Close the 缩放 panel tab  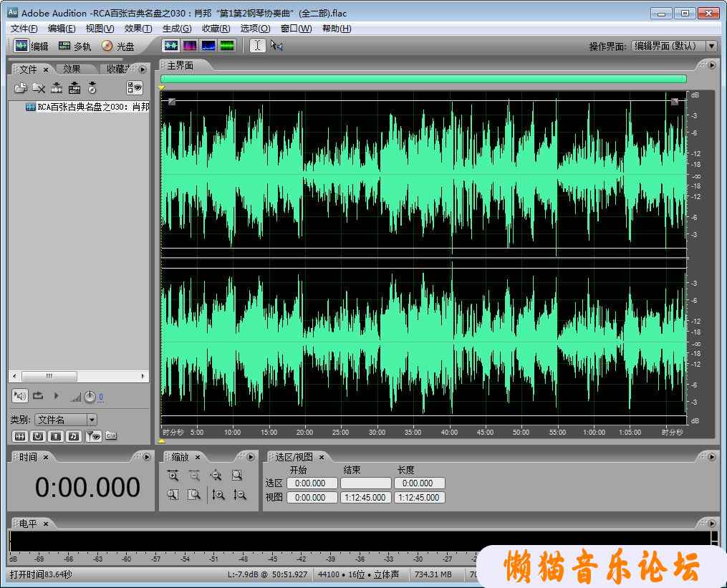(198, 457)
